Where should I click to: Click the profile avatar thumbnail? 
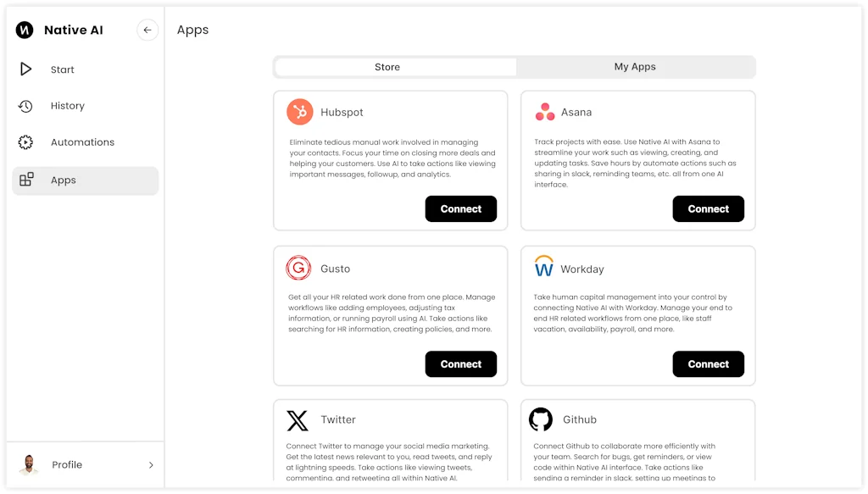pos(28,464)
